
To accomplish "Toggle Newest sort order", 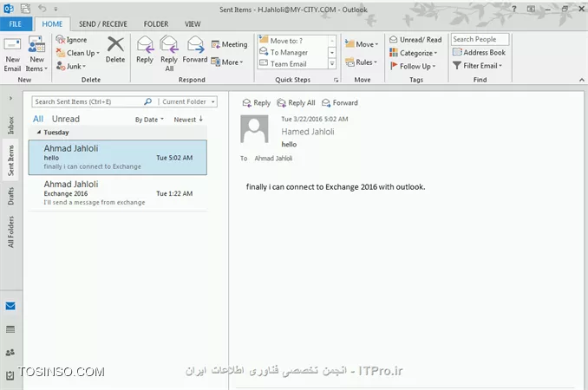I will click(x=188, y=120).
